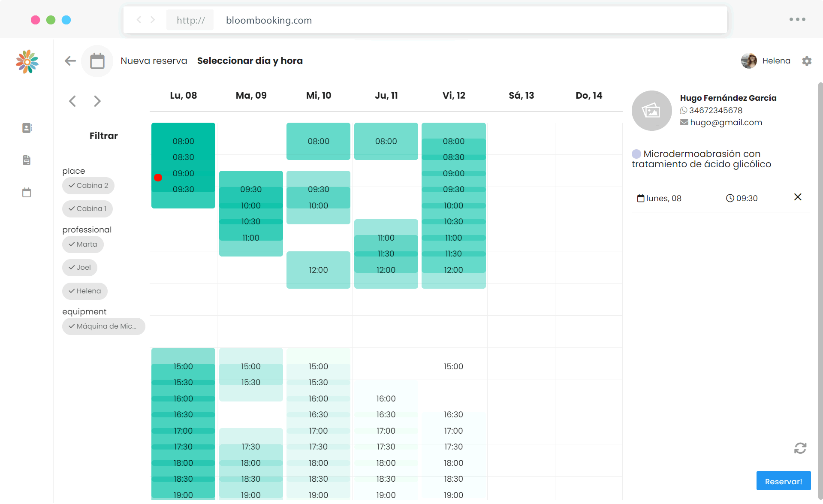Image resolution: width=823 pixels, height=504 pixels.
Task: Select Wednesday 12:00 time slot
Action: click(318, 270)
